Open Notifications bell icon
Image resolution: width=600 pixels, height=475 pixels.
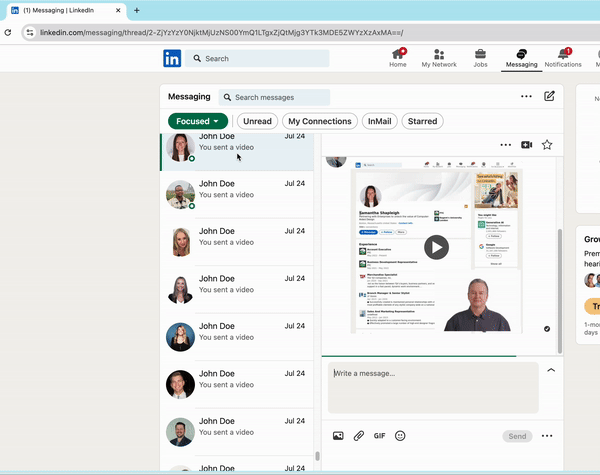click(x=563, y=58)
